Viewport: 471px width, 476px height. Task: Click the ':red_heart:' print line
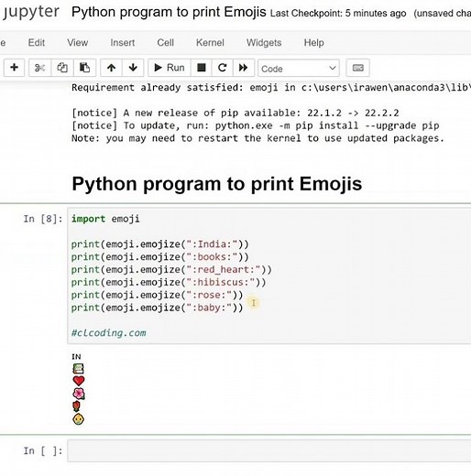coord(171,270)
